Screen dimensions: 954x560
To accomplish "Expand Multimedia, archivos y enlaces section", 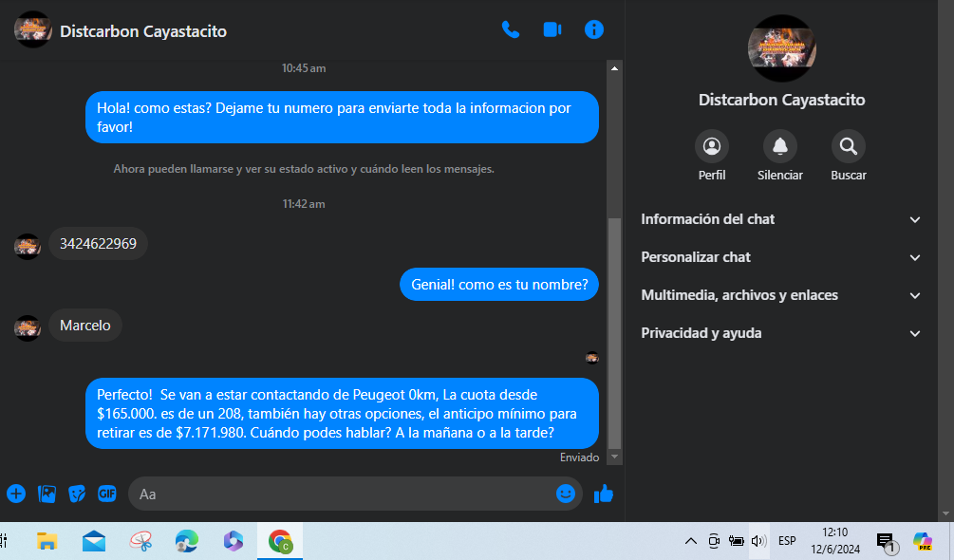I will 781,295.
